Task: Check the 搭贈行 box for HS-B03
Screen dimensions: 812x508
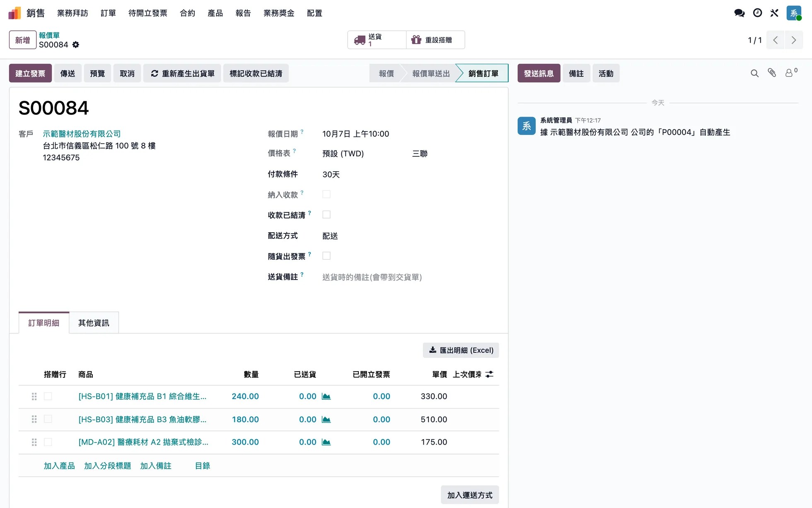Action: pyautogui.click(x=48, y=419)
